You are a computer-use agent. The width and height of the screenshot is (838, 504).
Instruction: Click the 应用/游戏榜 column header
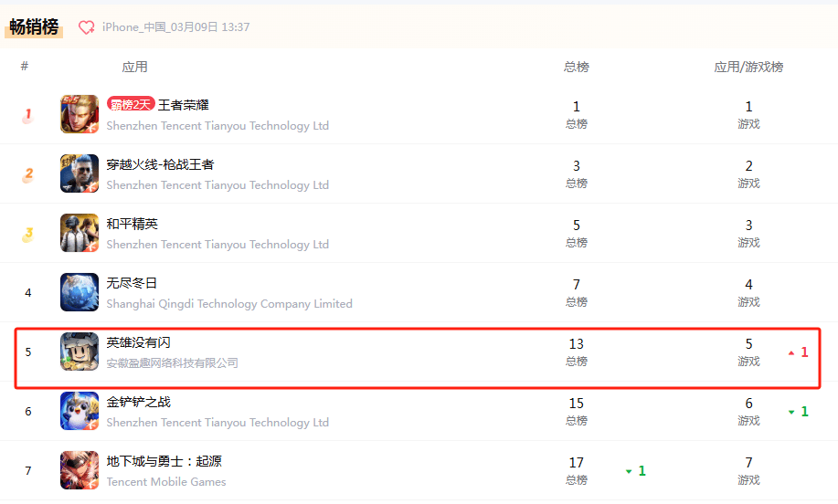(x=748, y=67)
